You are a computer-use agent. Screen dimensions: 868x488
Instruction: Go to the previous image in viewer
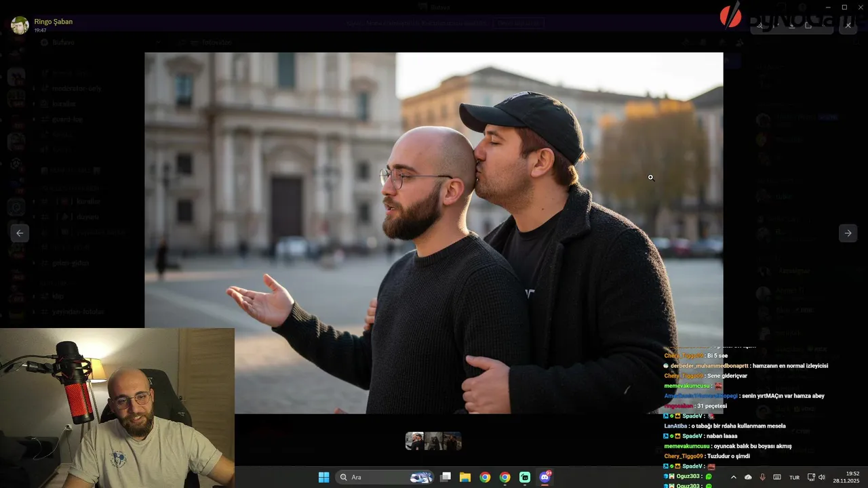coord(20,233)
